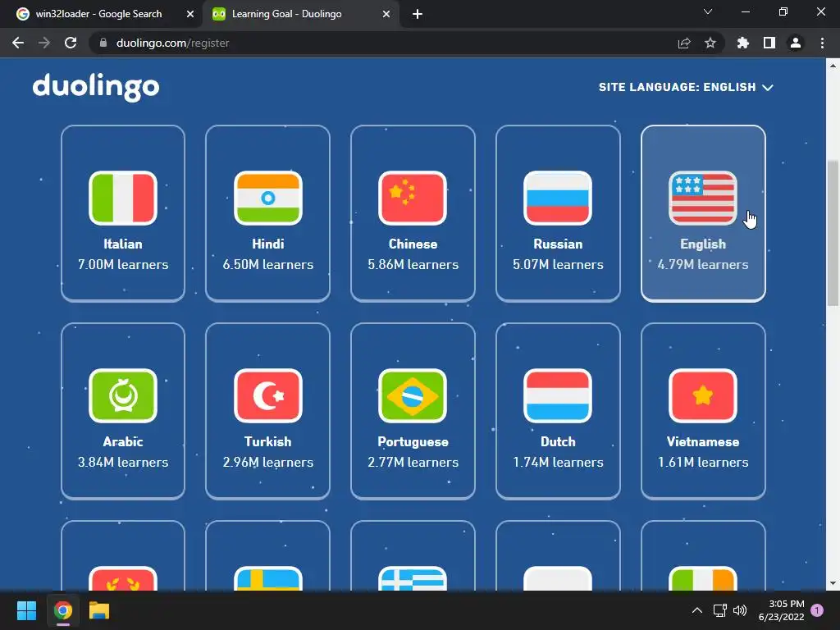
Task: Pick the Portuguese Brazil flag icon
Action: (413, 396)
